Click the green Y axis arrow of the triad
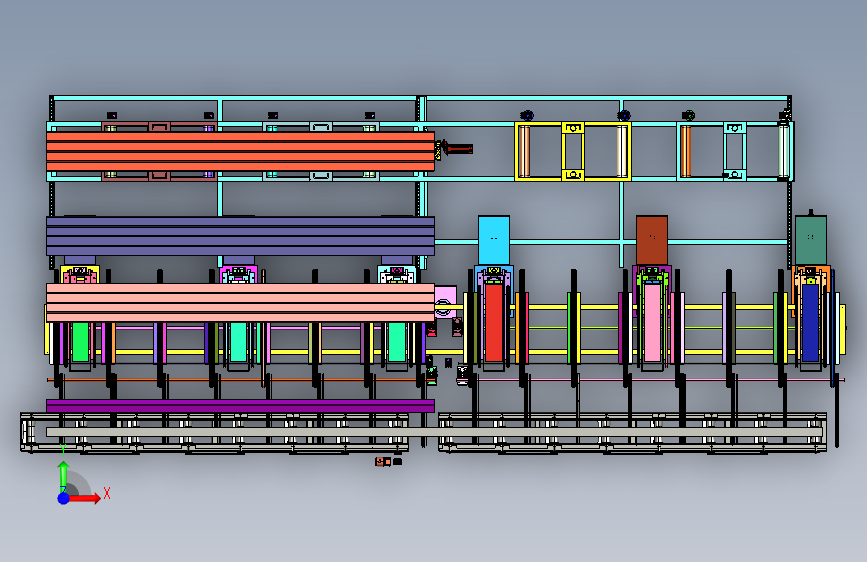Image resolution: width=867 pixels, height=562 pixels. click(x=64, y=475)
